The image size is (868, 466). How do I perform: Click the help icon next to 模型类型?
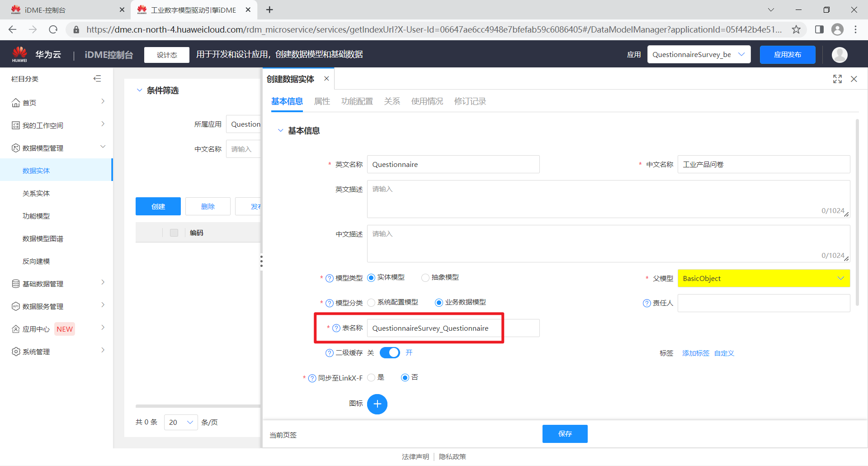330,278
